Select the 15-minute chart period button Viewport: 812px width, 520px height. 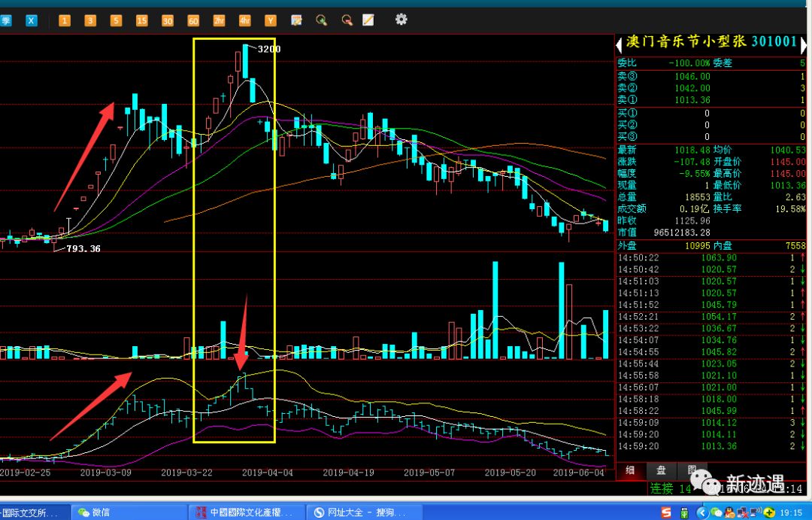pyautogui.click(x=142, y=21)
